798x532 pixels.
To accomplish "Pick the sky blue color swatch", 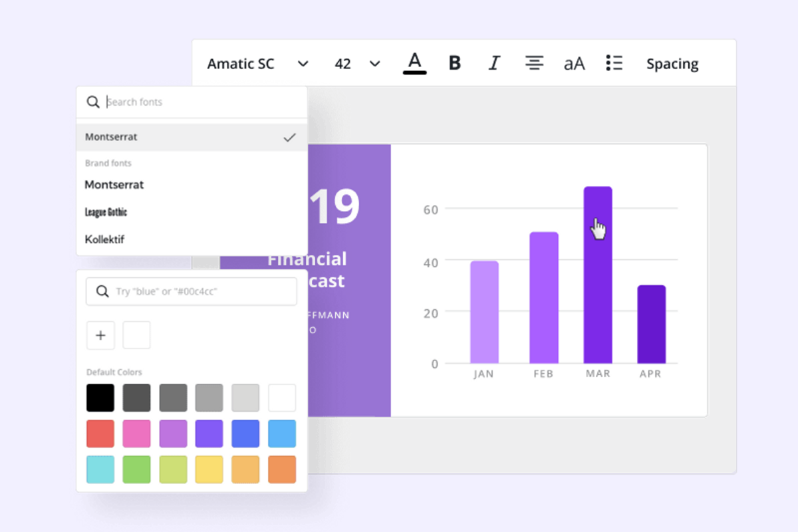I will 281,433.
